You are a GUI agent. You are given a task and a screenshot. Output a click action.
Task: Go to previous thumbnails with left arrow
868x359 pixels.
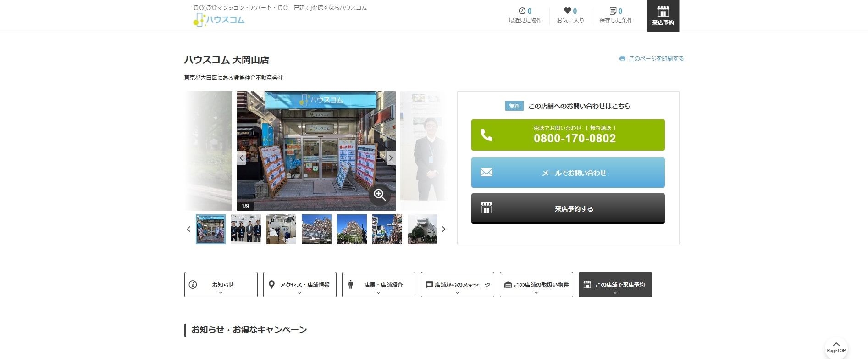pyautogui.click(x=188, y=229)
